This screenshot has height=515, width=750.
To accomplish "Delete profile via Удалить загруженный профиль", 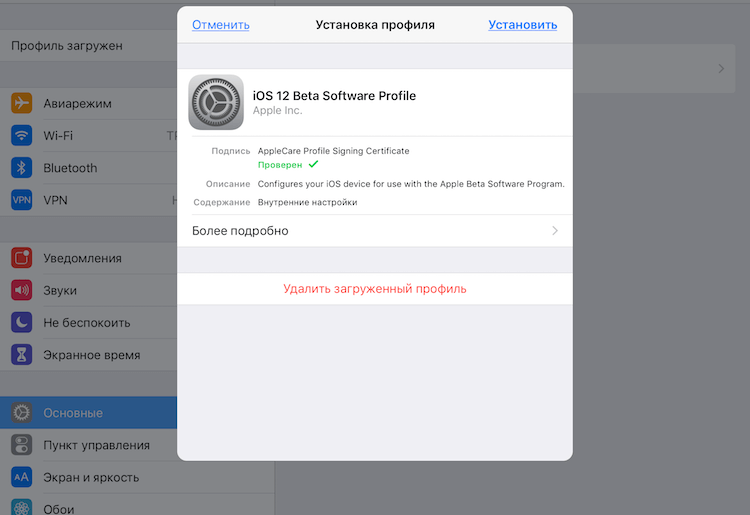I will tap(375, 289).
